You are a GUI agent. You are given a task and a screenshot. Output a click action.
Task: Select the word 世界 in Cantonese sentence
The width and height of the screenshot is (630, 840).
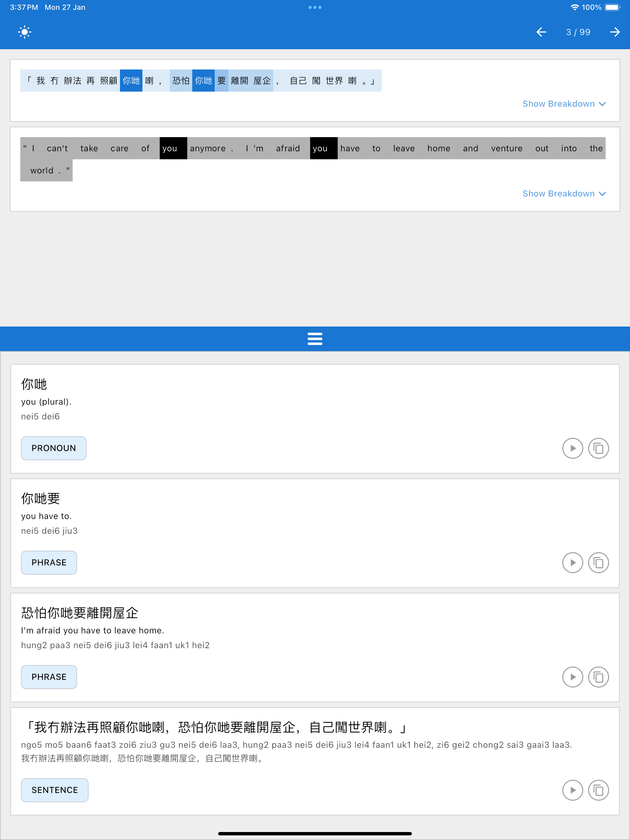334,81
